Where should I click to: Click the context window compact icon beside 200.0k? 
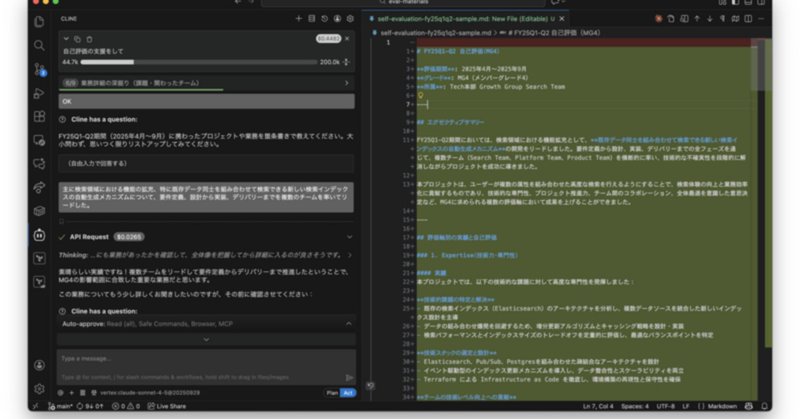[346, 62]
